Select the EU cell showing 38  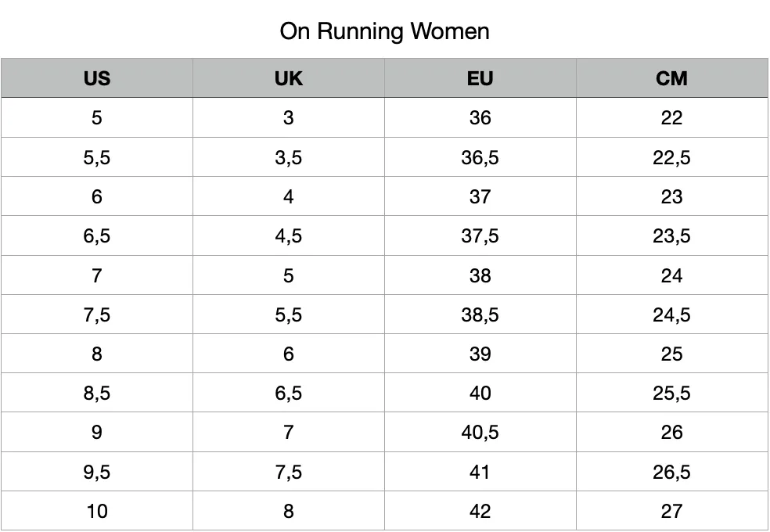480,275
